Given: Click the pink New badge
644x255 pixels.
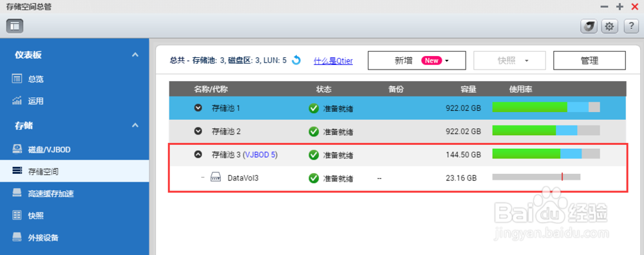Looking at the screenshot, I should [x=431, y=61].
